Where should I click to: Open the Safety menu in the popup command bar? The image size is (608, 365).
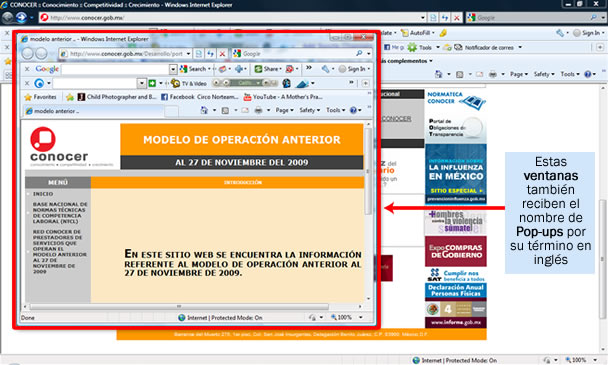(x=309, y=111)
